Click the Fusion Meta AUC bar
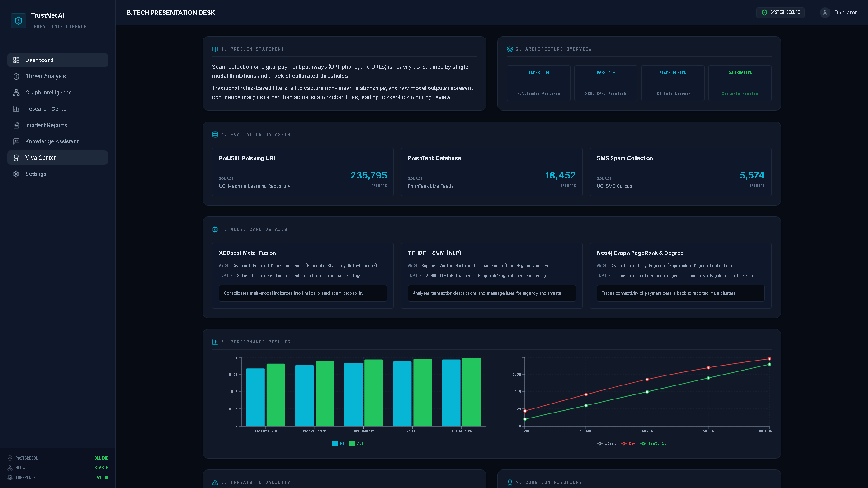 472,392
